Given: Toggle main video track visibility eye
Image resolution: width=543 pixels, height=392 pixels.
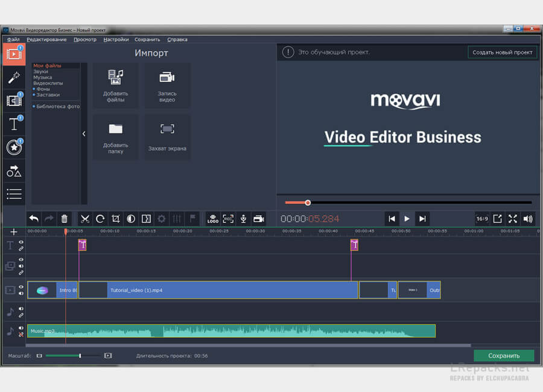Looking at the screenshot, I should point(21,286).
